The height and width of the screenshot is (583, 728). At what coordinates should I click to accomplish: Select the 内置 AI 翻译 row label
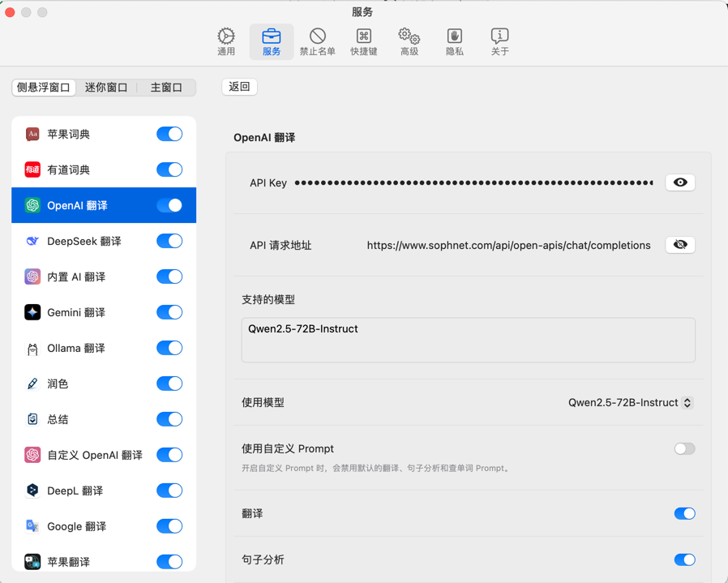(x=76, y=277)
